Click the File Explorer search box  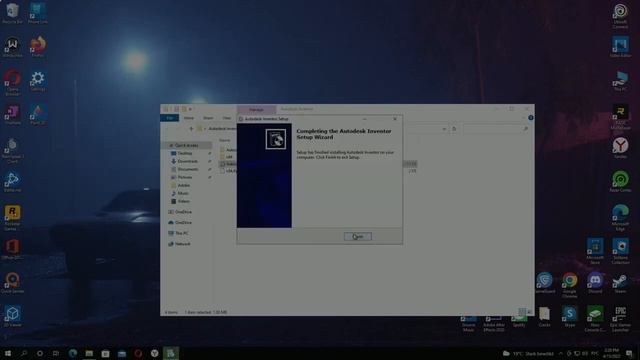point(496,129)
